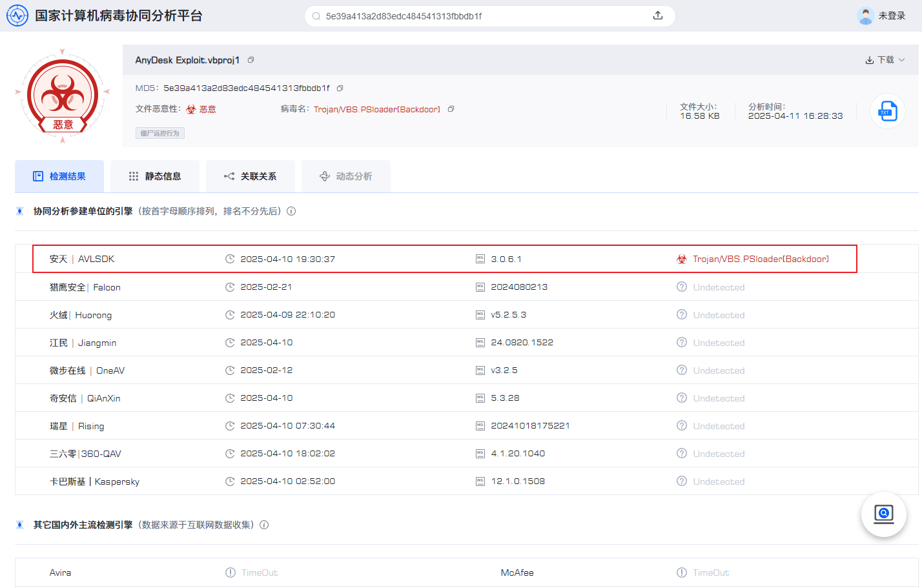Select the 江民 | Jiangmin engine name
Screen dimensions: 922x588
pyautogui.click(x=83, y=343)
